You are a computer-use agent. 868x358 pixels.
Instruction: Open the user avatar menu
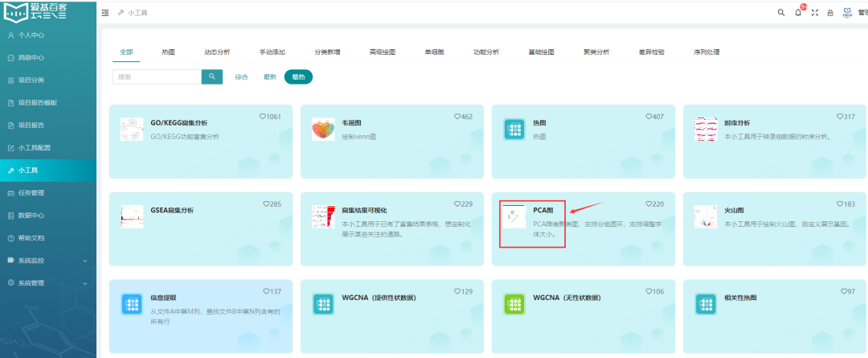tap(848, 13)
